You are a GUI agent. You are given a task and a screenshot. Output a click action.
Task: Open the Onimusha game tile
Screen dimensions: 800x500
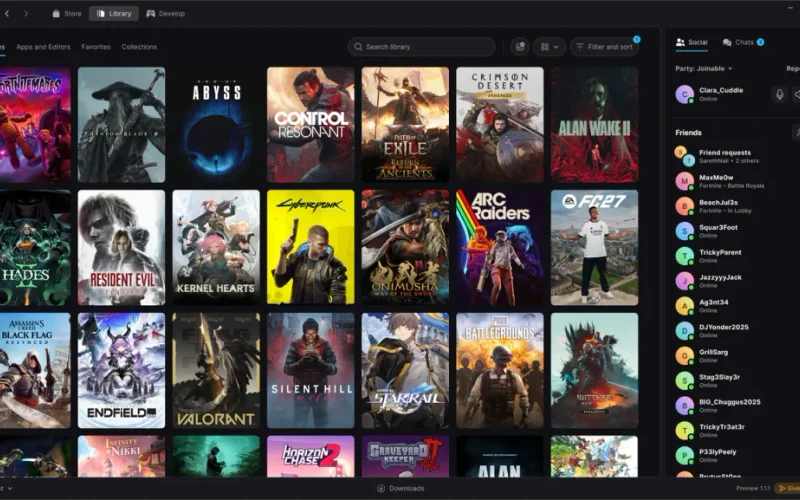point(405,247)
